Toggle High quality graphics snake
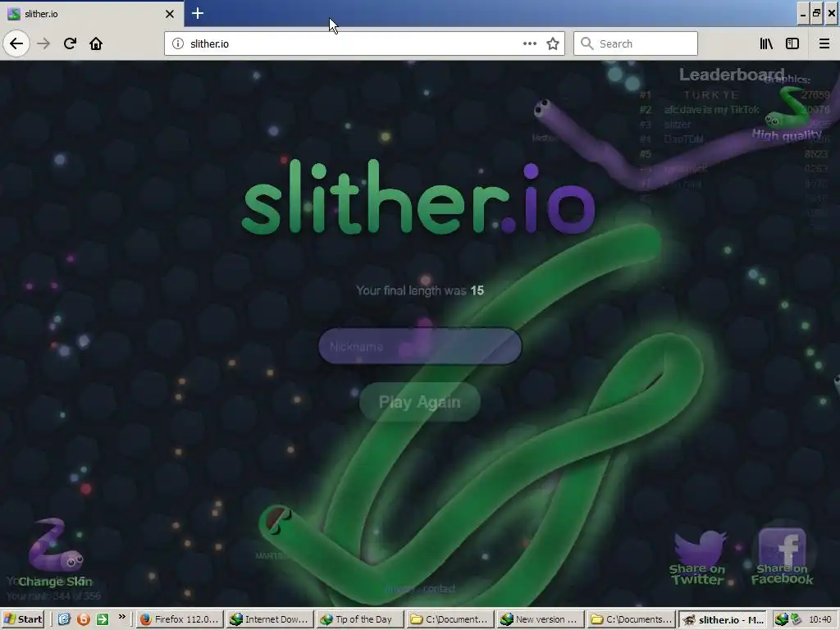This screenshot has width=840, height=630. tap(787, 107)
